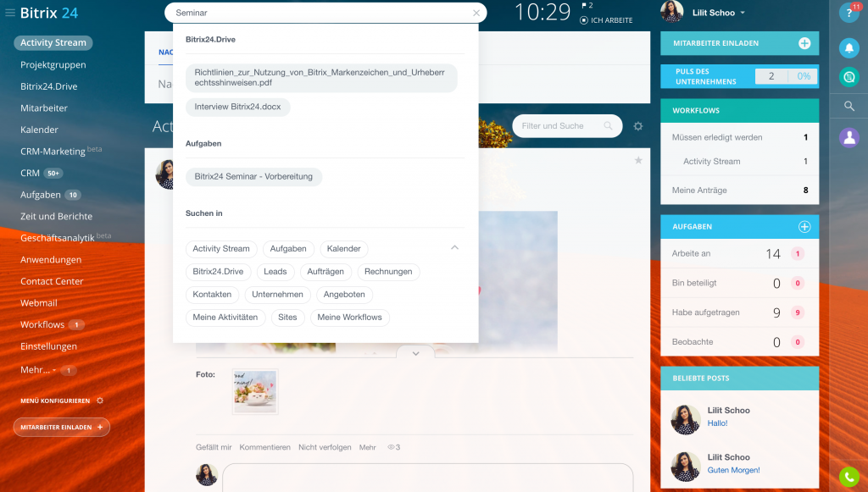Image resolution: width=868 pixels, height=492 pixels.
Task: Search in Sites chip
Action: [x=288, y=318]
